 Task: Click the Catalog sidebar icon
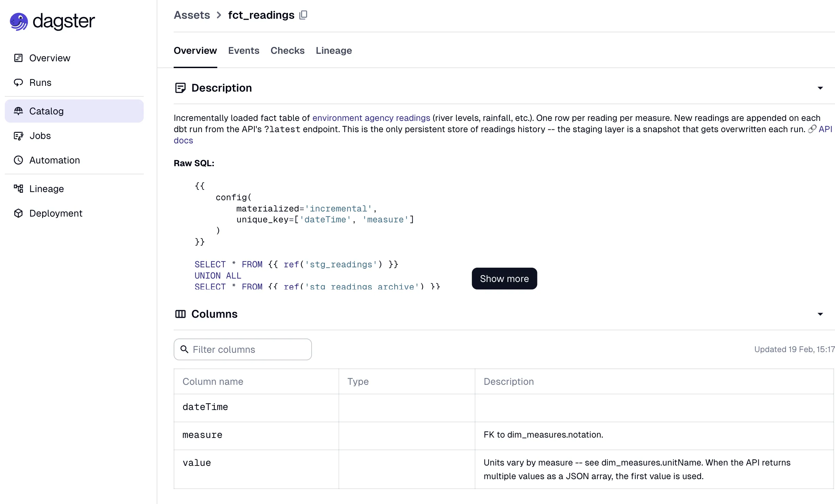click(18, 111)
